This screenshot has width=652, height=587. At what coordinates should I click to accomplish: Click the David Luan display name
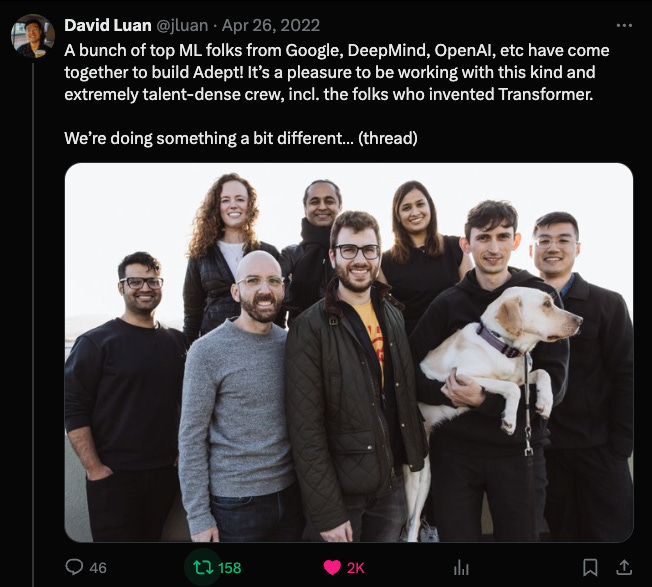click(x=108, y=25)
